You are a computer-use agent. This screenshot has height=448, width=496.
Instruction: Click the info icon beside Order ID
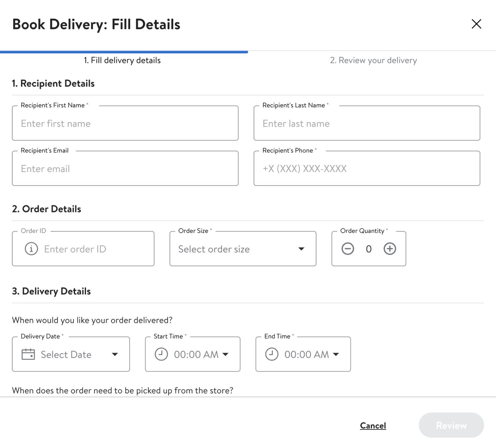pos(31,249)
